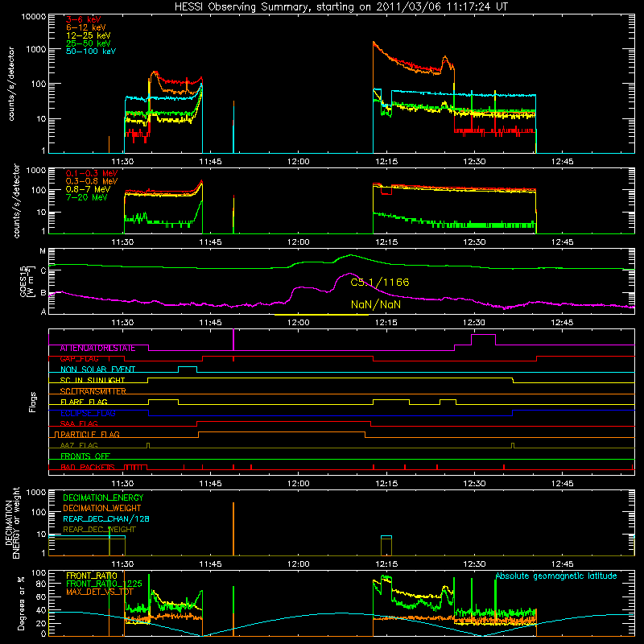The image size is (644, 644).
Task: Click the GOES flare peak on the magenta curve
Action: pos(349,274)
